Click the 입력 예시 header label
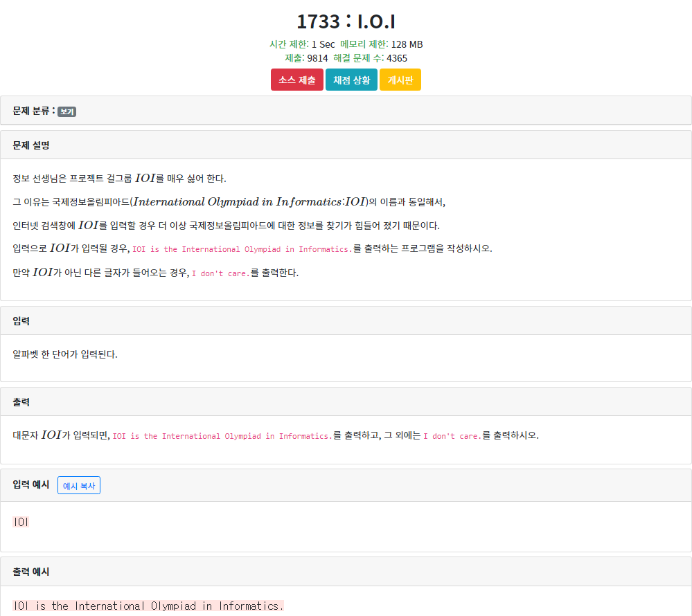The width and height of the screenshot is (692, 616). [x=31, y=484]
